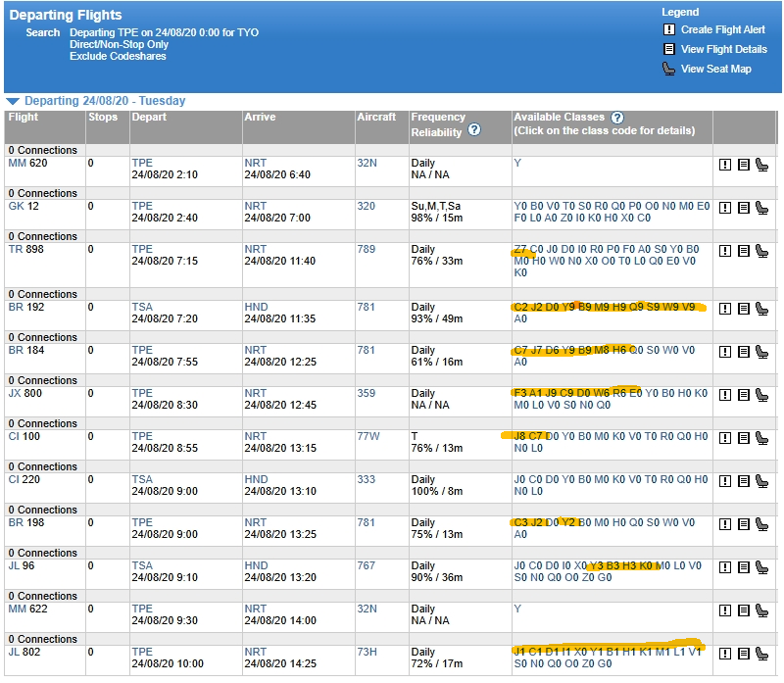Screen dimensions: 784x683
Task: Click class code C2 on BR 192
Action: point(520,307)
